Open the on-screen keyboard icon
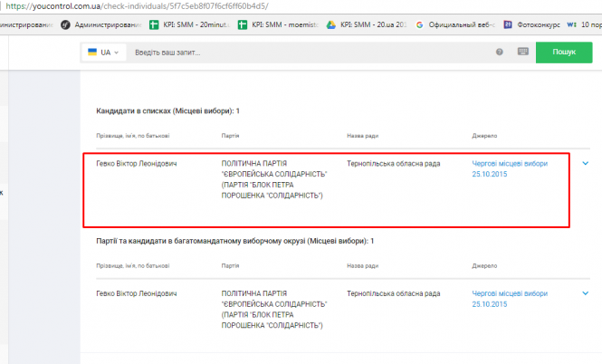Image resolution: width=602 pixels, height=364 pixels. [522, 53]
